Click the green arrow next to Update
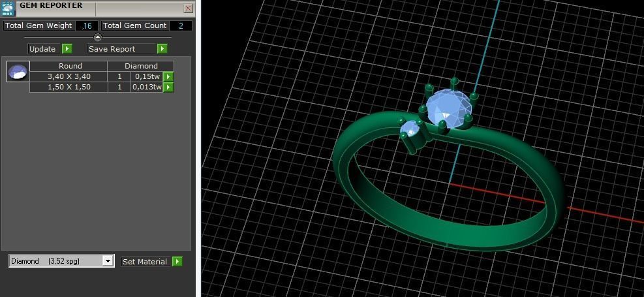This screenshot has width=644, height=297. click(67, 49)
